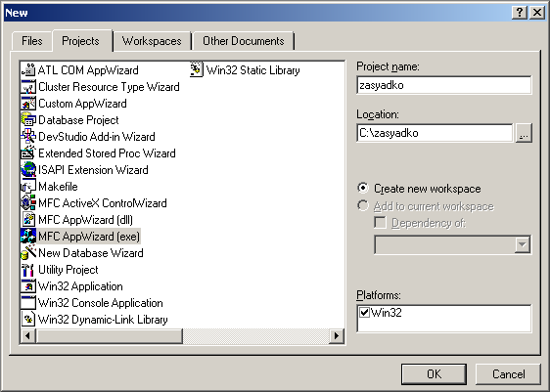Choose the New Database Wizard icon
550x392 pixels.
28,253
